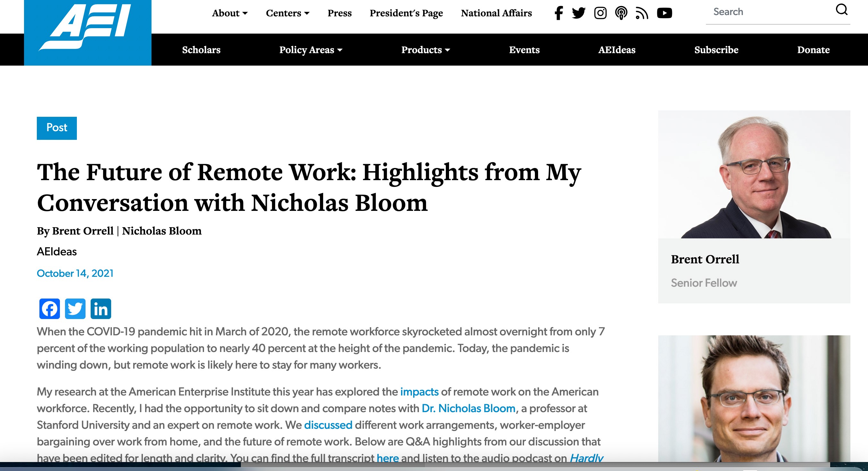Open Nicholas Bloom portrait photo

click(x=754, y=399)
